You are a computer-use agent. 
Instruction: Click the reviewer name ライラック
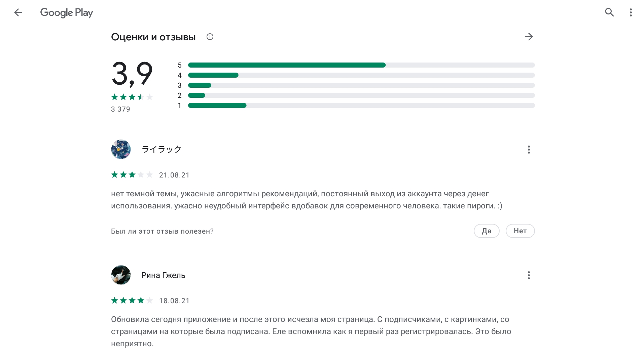tap(162, 149)
